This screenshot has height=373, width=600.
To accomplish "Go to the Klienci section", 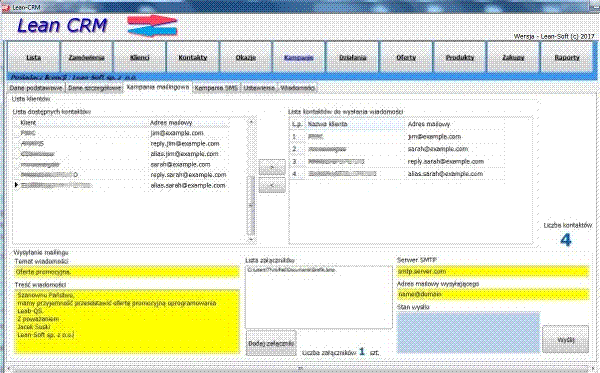I will (140, 57).
